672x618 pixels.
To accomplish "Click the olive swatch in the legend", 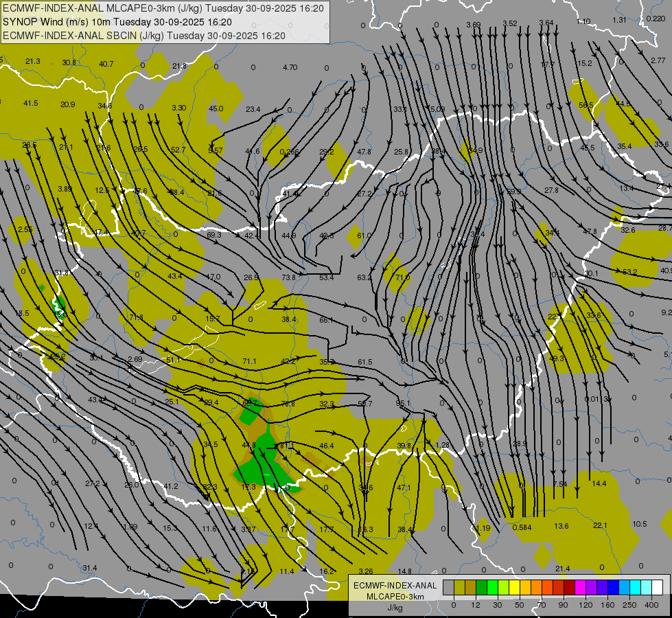I will pyautogui.click(x=459, y=587).
